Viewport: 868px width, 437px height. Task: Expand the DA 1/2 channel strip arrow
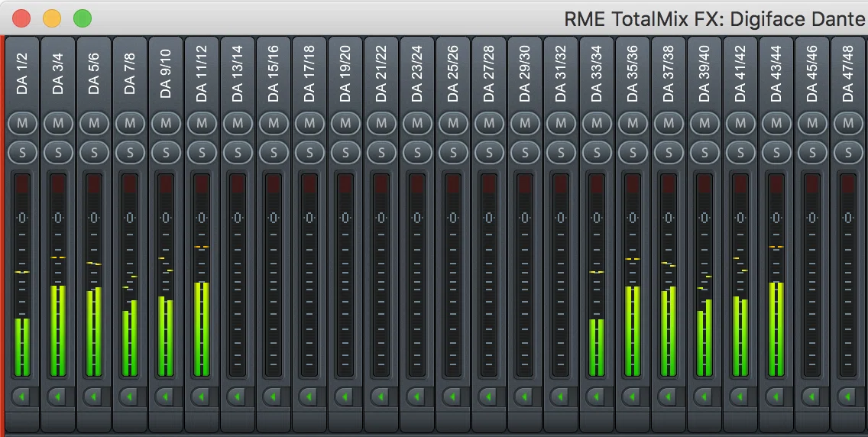tap(22, 397)
